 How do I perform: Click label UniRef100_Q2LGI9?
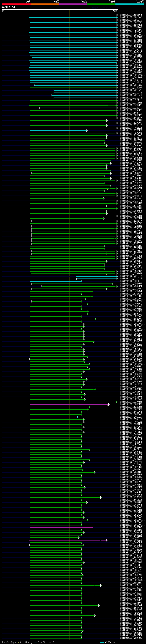click(131, 279)
